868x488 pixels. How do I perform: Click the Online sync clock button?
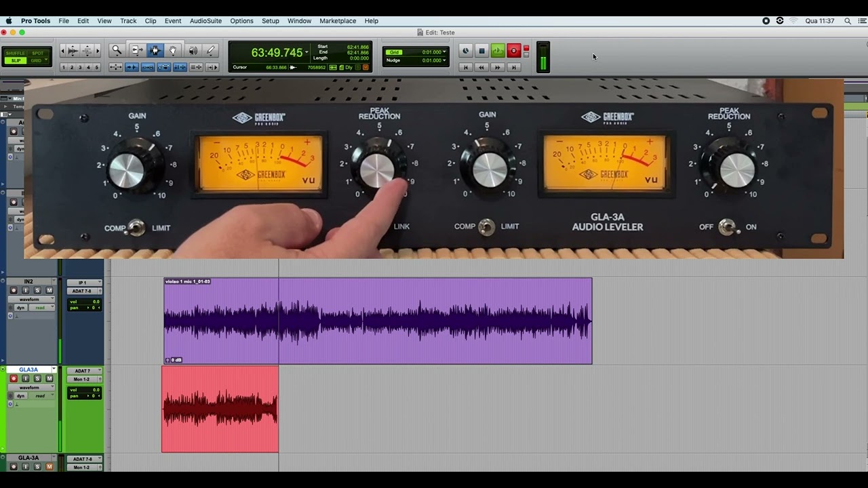coord(465,51)
